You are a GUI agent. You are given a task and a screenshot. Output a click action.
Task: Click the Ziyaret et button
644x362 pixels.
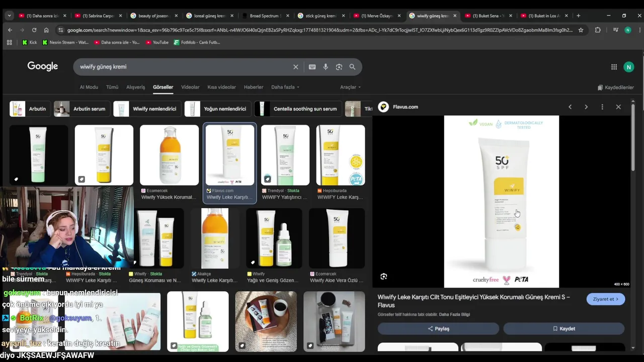606,299
